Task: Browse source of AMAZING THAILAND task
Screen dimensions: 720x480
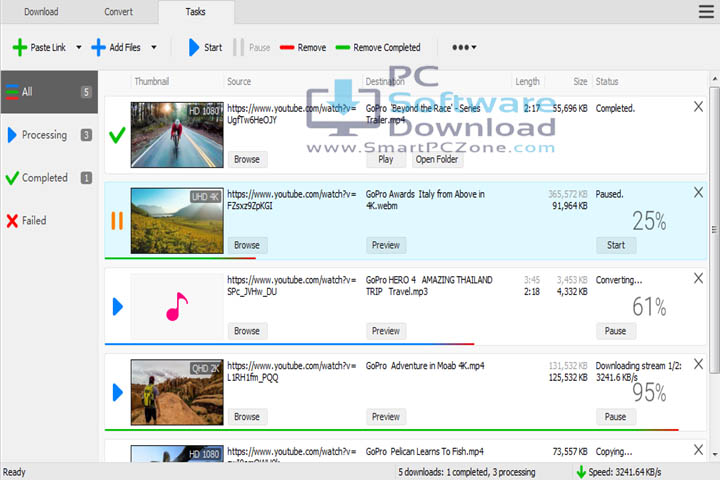Action: (x=247, y=331)
